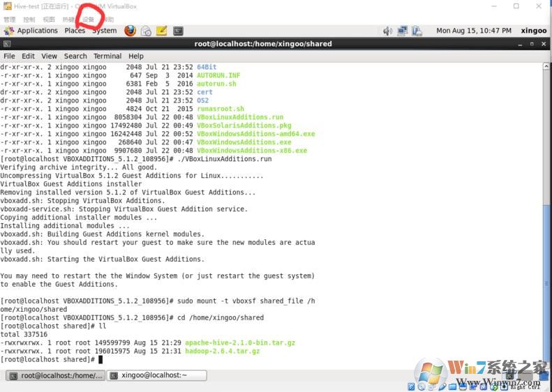This screenshot has height=392, width=552.
Task: Select the root@localhost taskbar button
Action: (55, 375)
